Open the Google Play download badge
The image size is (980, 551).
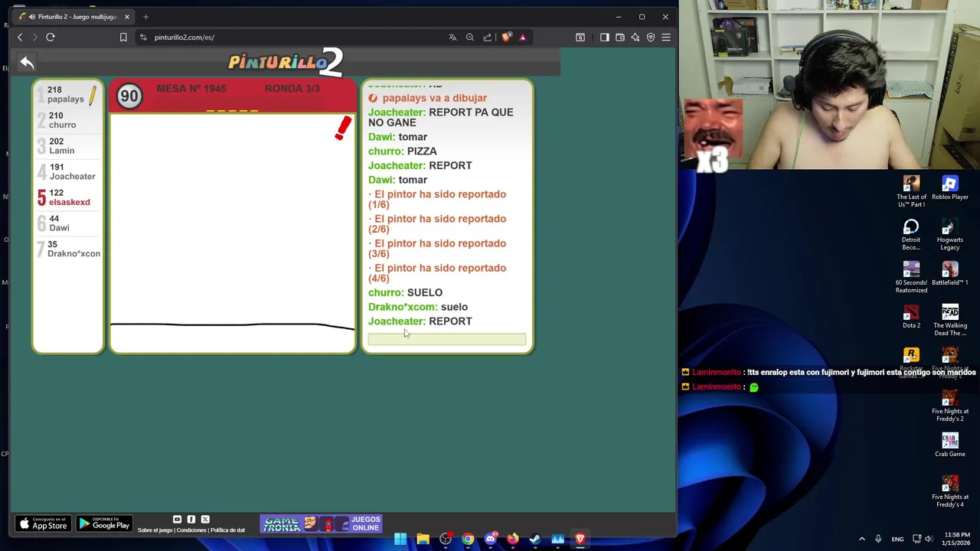click(x=104, y=523)
